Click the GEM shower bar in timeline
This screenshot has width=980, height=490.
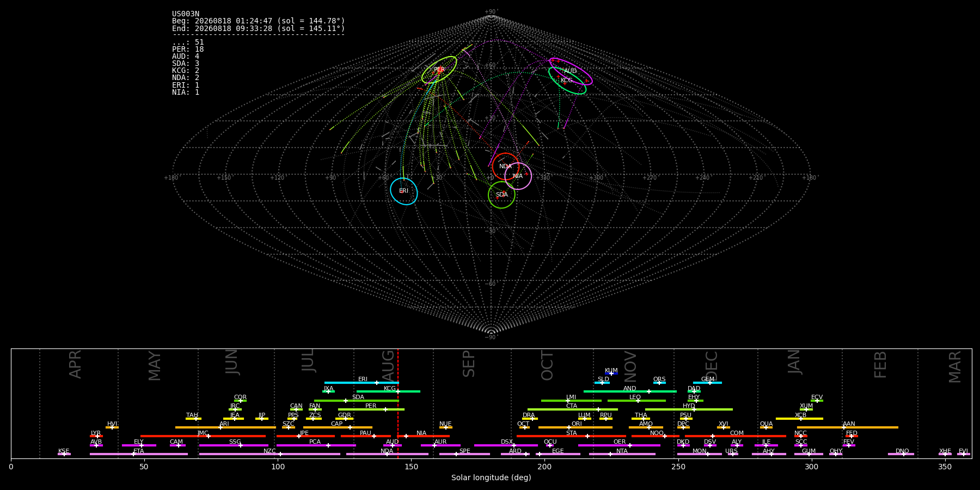[707, 383]
